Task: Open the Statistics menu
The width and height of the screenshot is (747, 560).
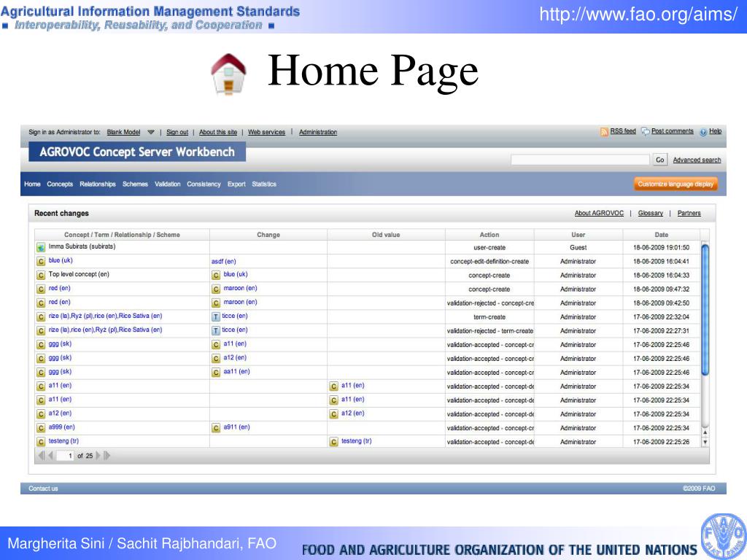Action: click(x=264, y=184)
